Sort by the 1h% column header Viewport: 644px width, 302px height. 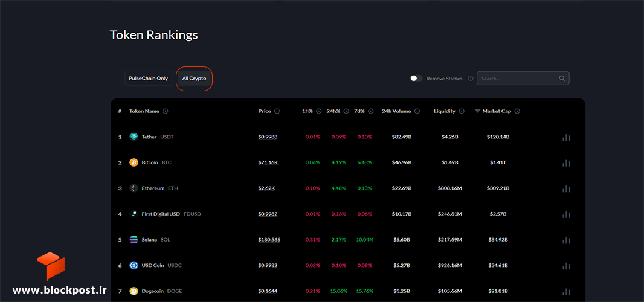308,111
